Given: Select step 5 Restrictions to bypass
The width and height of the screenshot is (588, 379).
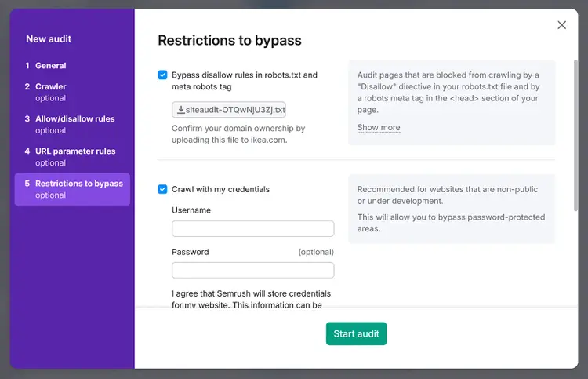Looking at the screenshot, I should 72,189.
